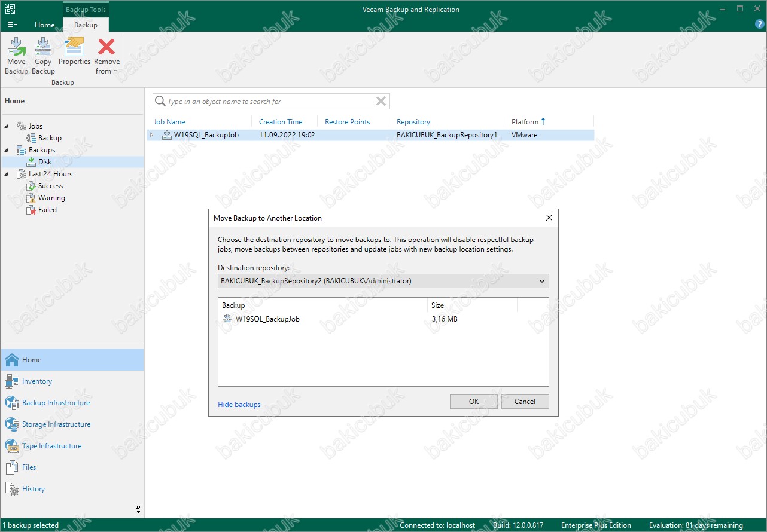Image resolution: width=767 pixels, height=532 pixels.
Task: Click BAKICUBUK_BackupRepository1 cell
Action: tap(447, 135)
